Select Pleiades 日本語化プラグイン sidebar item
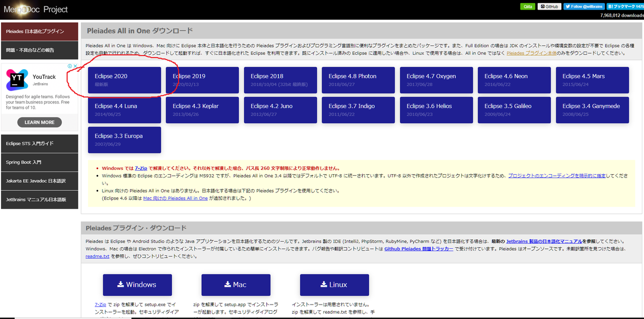The image size is (644, 319). (40, 32)
